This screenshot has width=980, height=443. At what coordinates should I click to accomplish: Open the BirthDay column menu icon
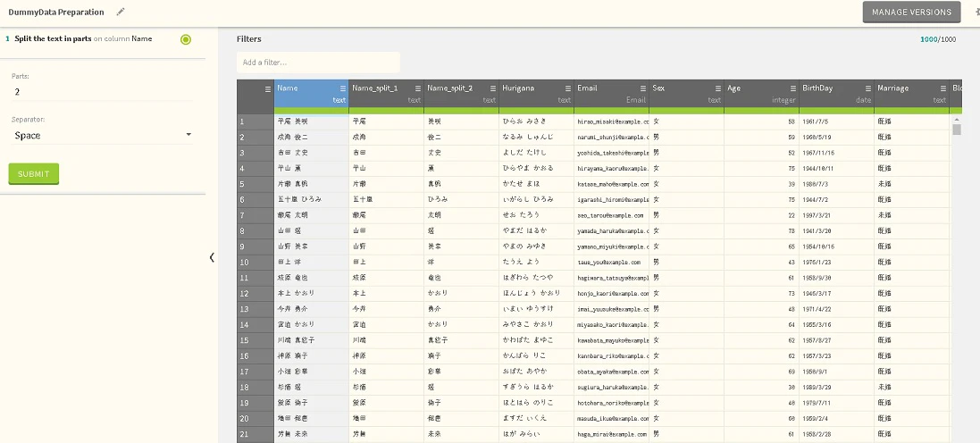click(867, 88)
